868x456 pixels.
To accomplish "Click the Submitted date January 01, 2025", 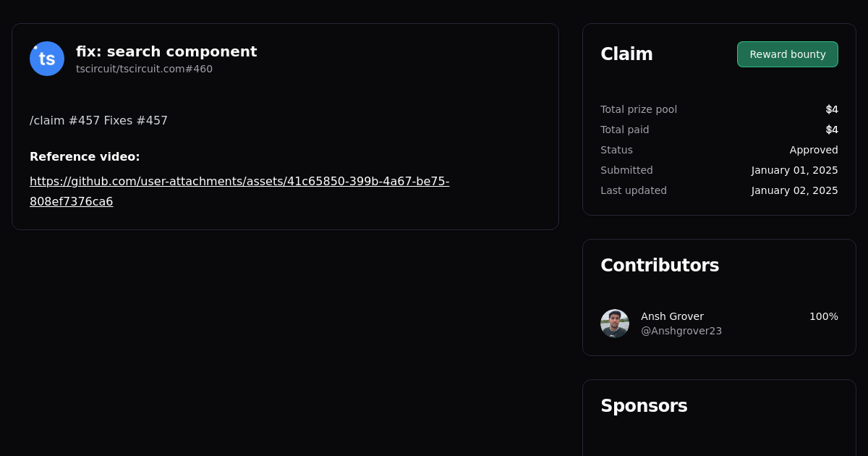I will [x=794, y=170].
